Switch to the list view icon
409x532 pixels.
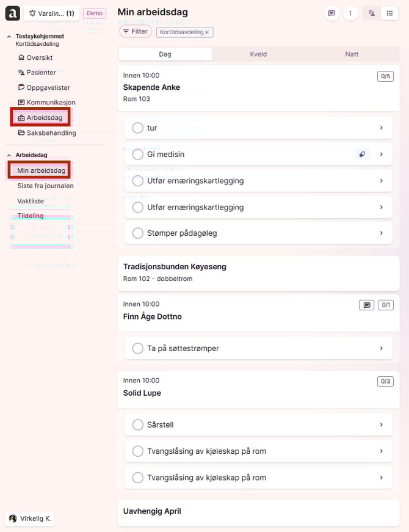[x=389, y=13]
